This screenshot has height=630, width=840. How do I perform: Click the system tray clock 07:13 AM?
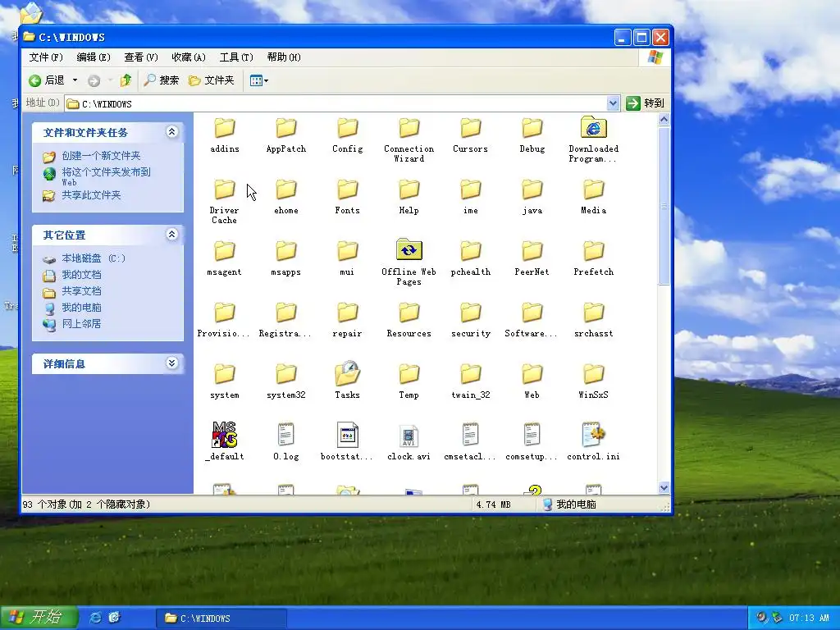(809, 618)
